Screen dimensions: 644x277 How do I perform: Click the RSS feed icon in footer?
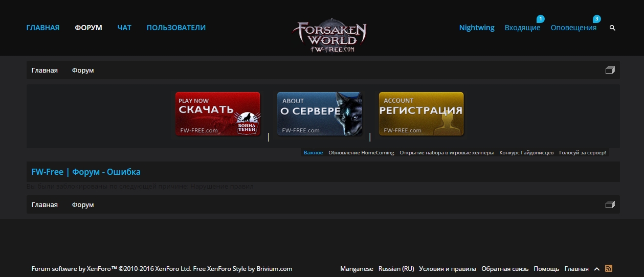click(x=609, y=268)
